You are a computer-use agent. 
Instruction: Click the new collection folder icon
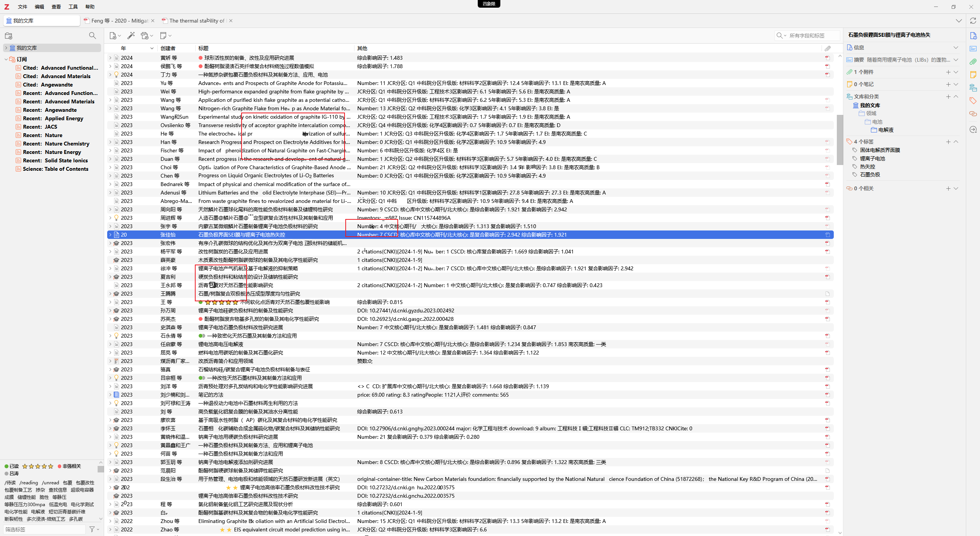point(8,36)
